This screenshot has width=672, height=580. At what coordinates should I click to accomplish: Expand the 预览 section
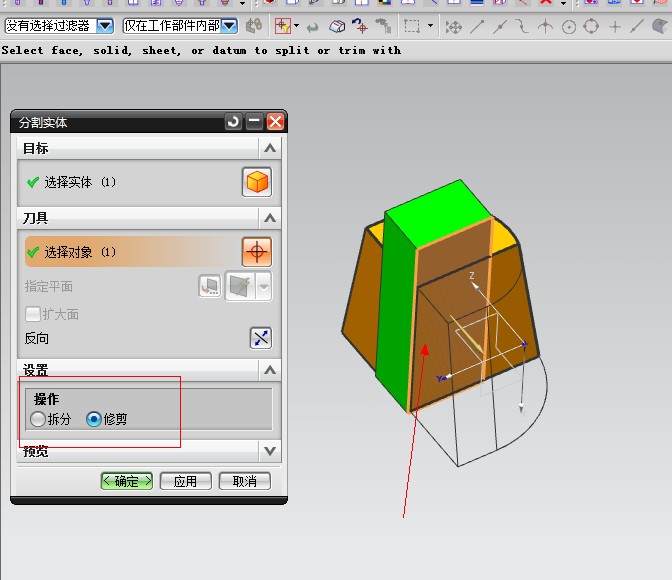click(x=270, y=451)
